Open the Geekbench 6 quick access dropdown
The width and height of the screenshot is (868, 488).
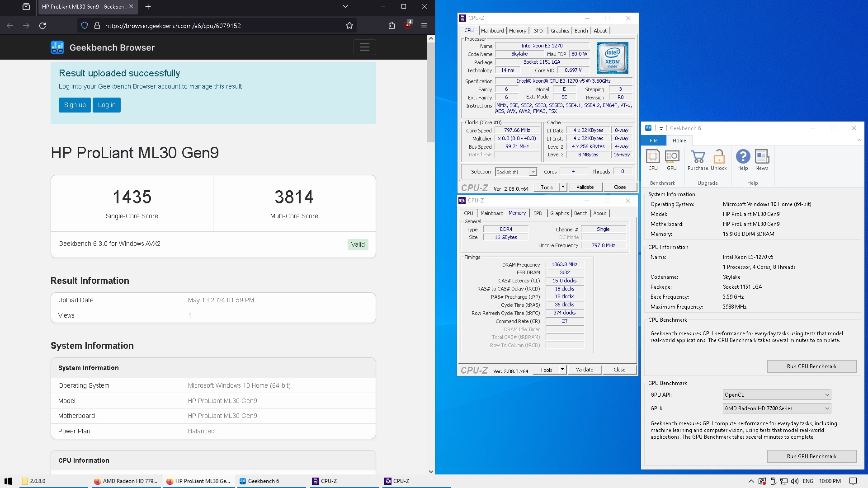pos(661,128)
